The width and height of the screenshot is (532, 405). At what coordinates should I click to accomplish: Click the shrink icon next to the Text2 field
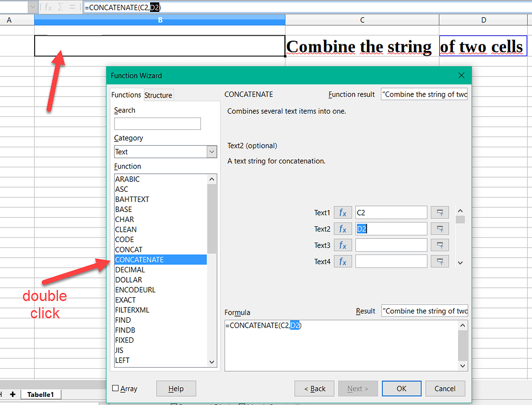coord(439,228)
